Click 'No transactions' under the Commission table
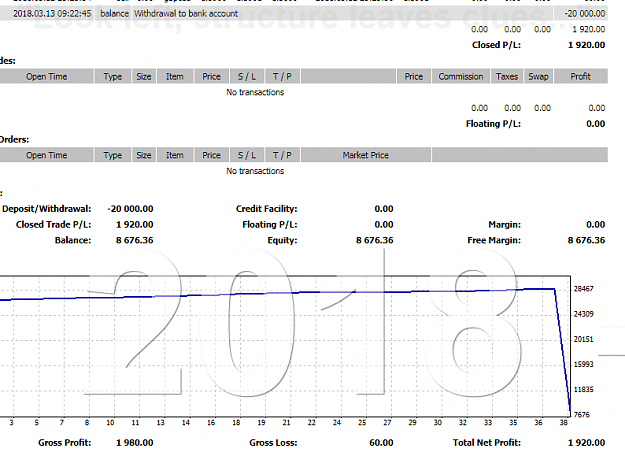625x452 pixels. (x=255, y=92)
